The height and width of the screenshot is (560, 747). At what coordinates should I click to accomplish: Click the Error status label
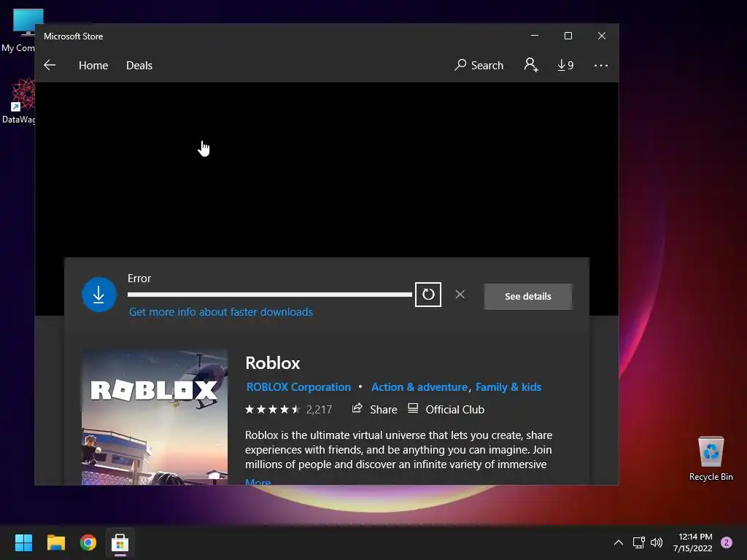click(x=139, y=279)
